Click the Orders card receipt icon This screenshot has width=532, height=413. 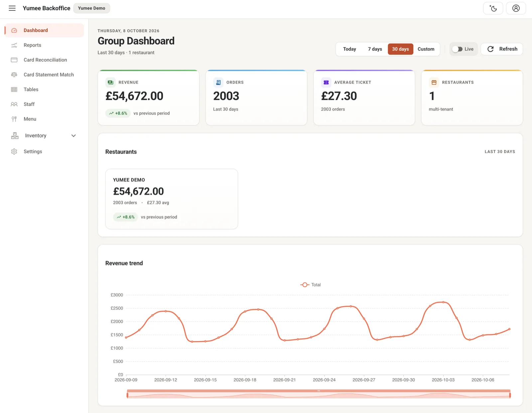click(x=218, y=82)
